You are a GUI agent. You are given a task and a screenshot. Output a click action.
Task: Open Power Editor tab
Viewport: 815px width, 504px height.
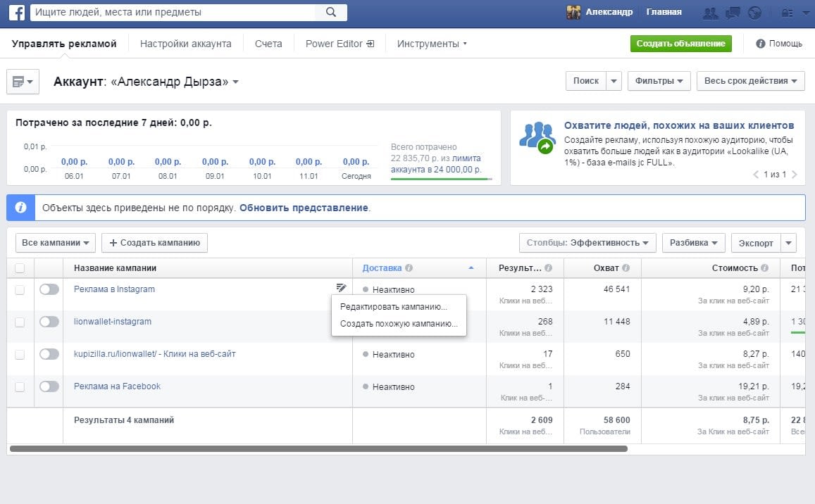tap(340, 44)
